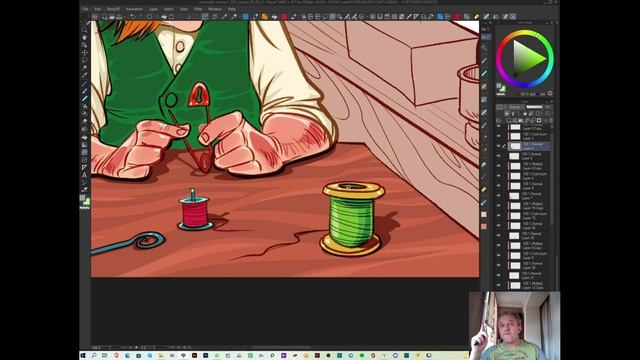Click the New document icon in command bar

105,17
